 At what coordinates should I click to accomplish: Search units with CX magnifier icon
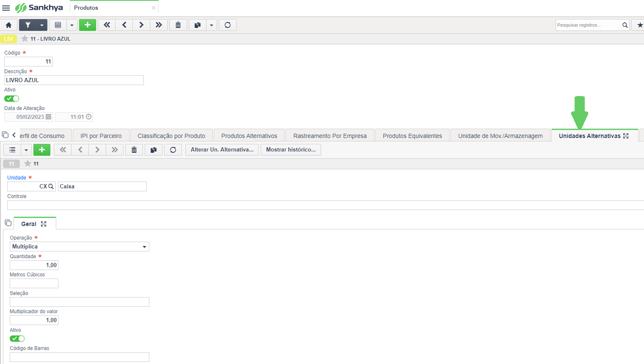pos(51,186)
